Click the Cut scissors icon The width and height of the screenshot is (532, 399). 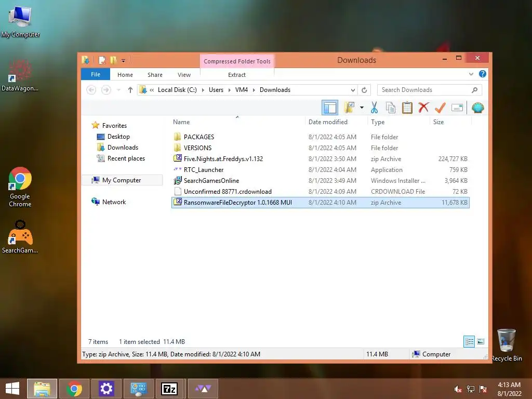(374, 108)
